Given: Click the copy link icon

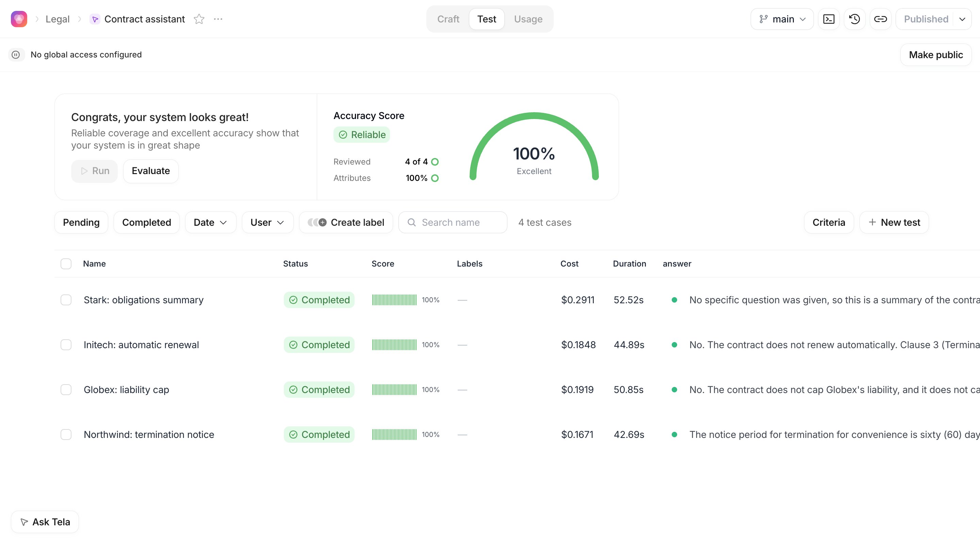Looking at the screenshot, I should (880, 19).
